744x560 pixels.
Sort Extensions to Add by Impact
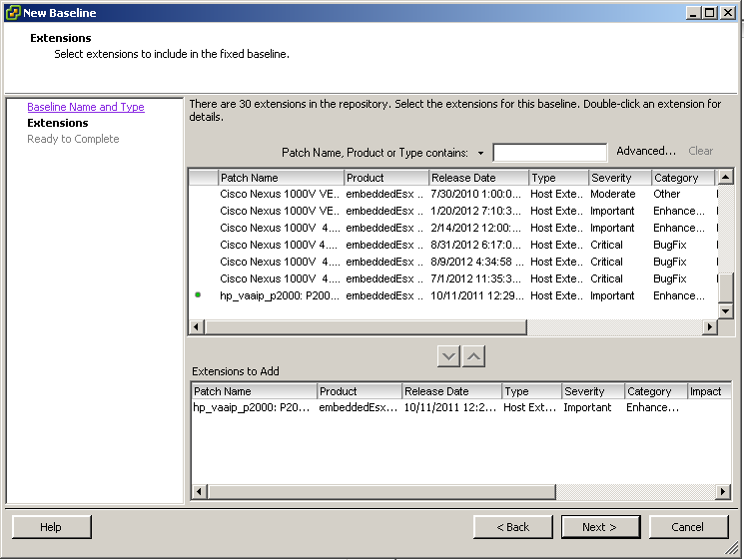[x=709, y=391]
